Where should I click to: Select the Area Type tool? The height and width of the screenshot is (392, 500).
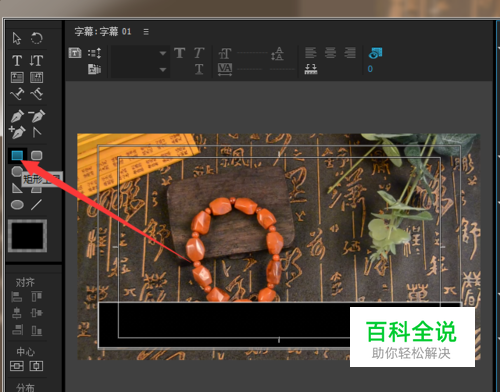17,77
